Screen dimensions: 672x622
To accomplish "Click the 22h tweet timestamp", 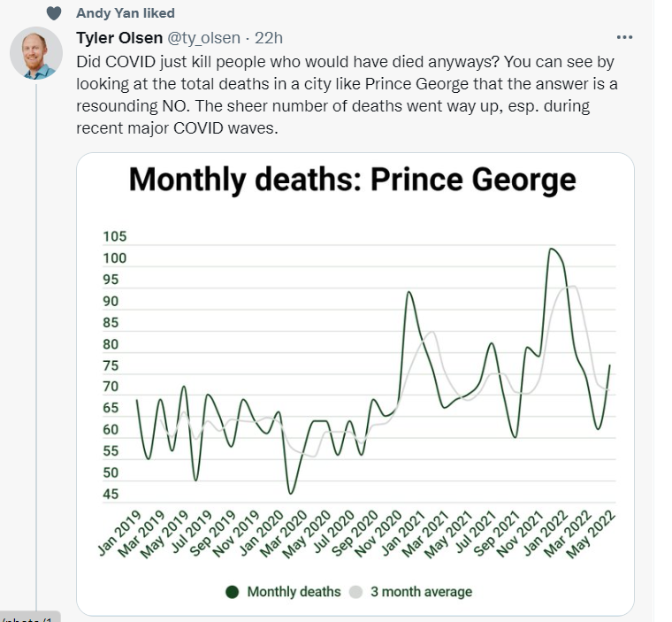I will [269, 38].
